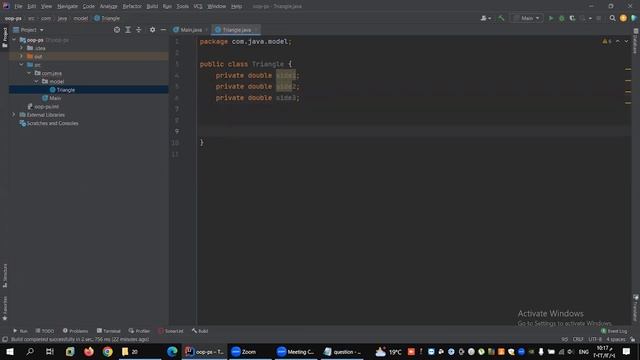Open the Edit menu

(x=31, y=6)
